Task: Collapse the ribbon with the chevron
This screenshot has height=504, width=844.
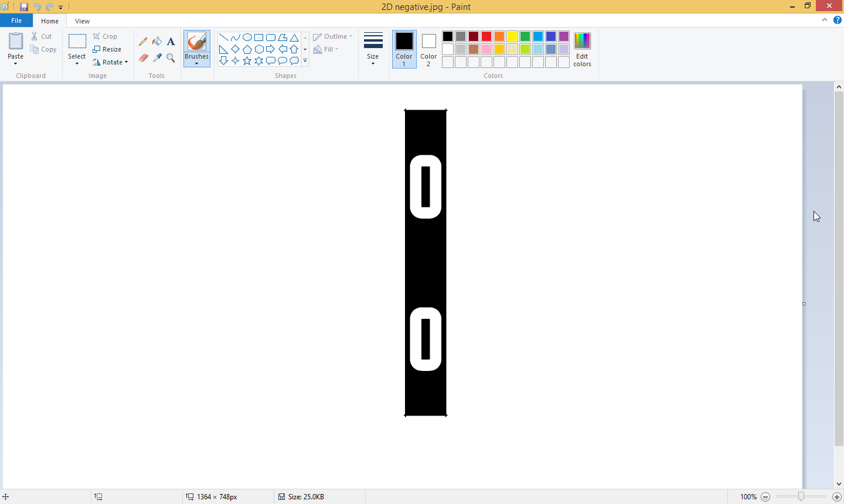Action: [824, 20]
